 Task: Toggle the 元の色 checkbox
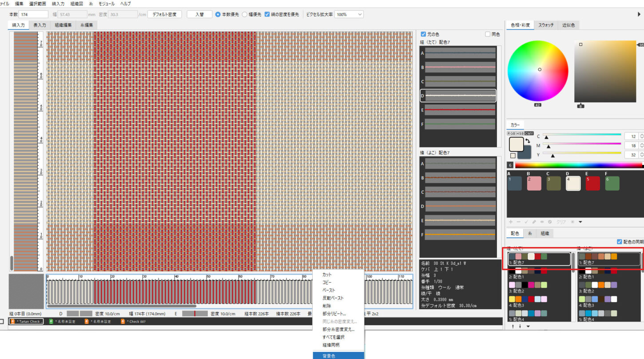coord(423,34)
